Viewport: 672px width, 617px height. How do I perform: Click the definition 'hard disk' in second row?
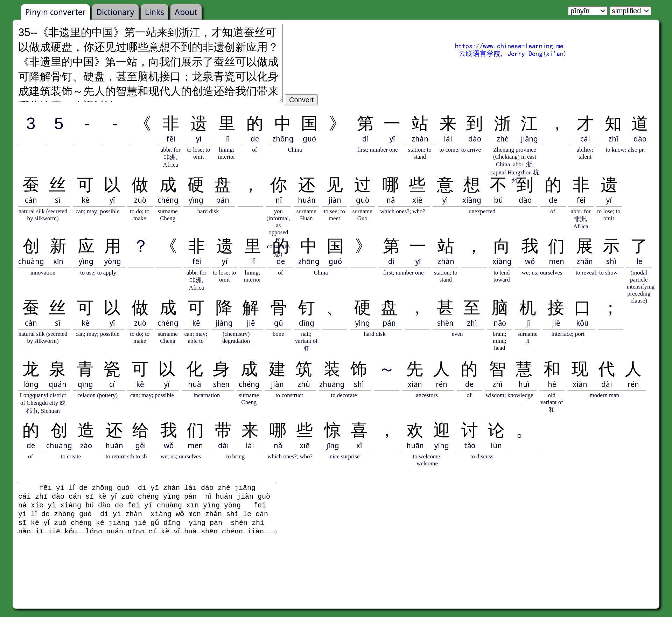click(x=208, y=211)
